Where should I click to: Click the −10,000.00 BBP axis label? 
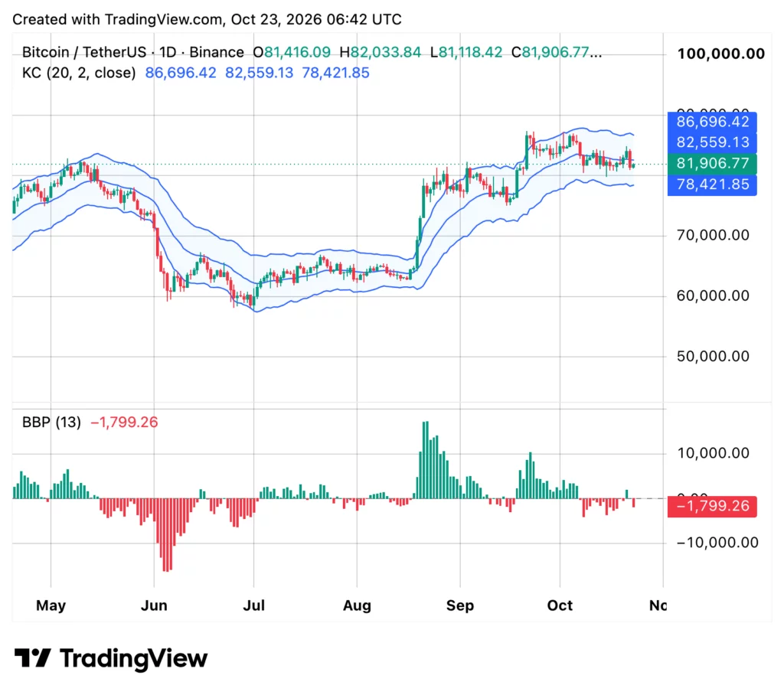(x=717, y=542)
